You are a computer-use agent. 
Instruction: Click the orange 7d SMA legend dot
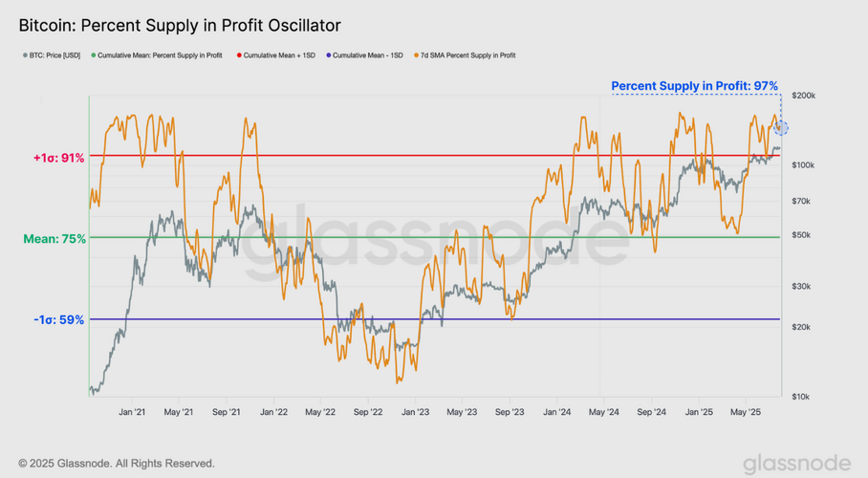[416, 56]
